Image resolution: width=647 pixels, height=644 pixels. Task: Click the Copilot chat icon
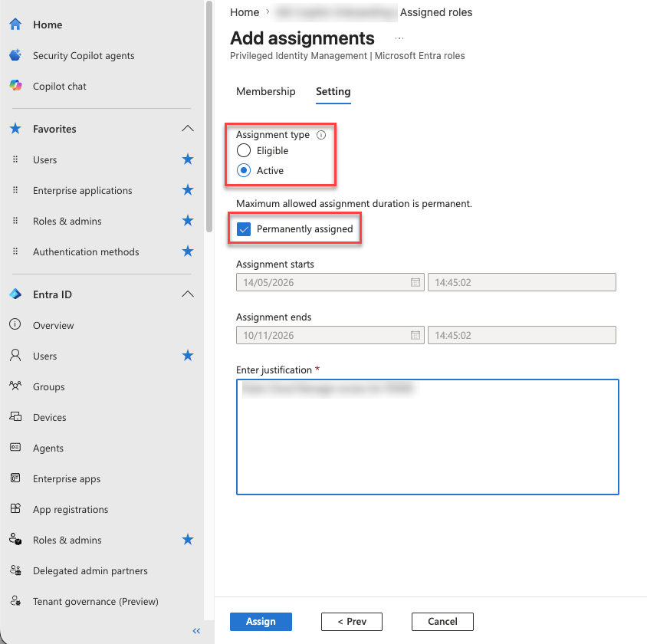[x=15, y=85]
